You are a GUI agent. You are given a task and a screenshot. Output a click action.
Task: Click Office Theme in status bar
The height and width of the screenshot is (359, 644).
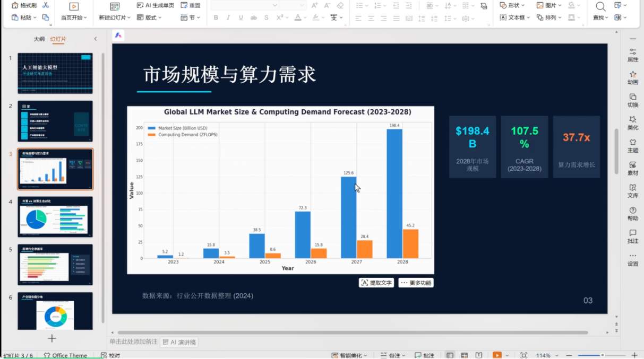(x=65, y=355)
